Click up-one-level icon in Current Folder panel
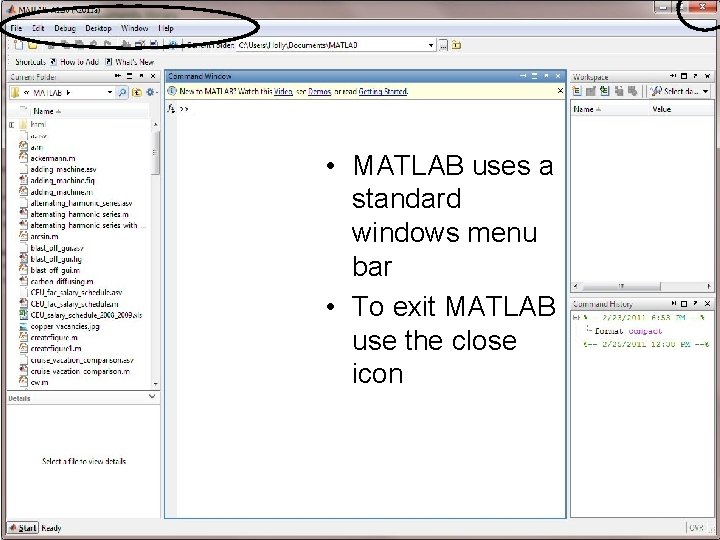 pyautogui.click(x=136, y=92)
